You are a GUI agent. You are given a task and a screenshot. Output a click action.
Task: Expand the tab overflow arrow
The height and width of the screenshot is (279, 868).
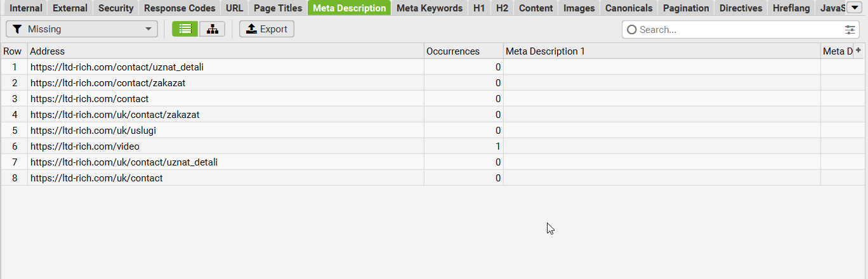tap(853, 8)
